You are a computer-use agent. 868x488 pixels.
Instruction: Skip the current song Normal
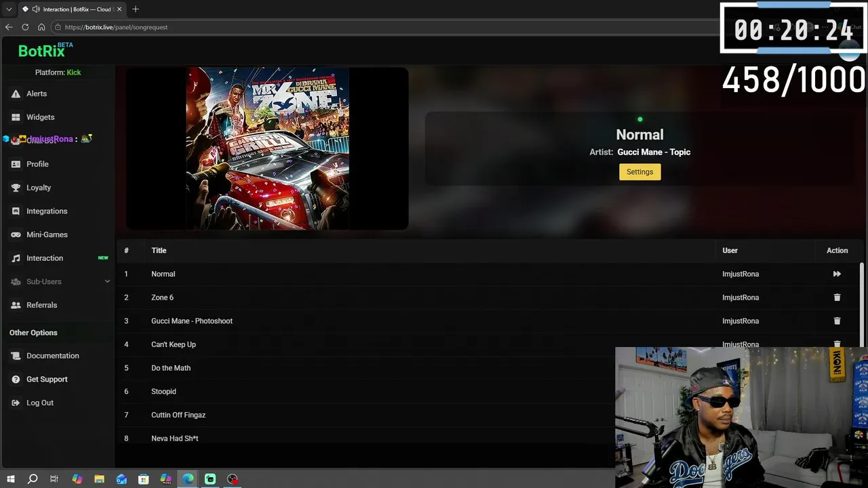(837, 274)
